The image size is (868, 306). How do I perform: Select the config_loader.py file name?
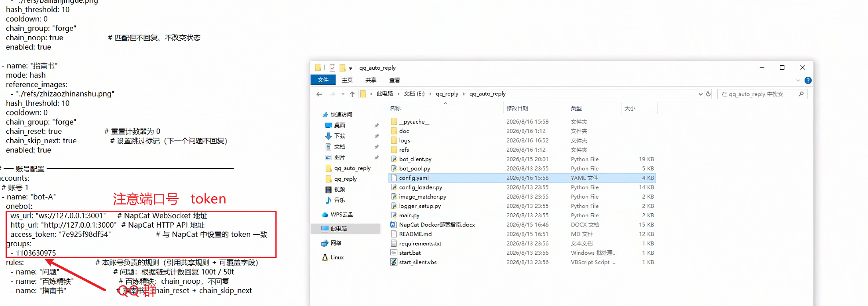(x=420, y=187)
